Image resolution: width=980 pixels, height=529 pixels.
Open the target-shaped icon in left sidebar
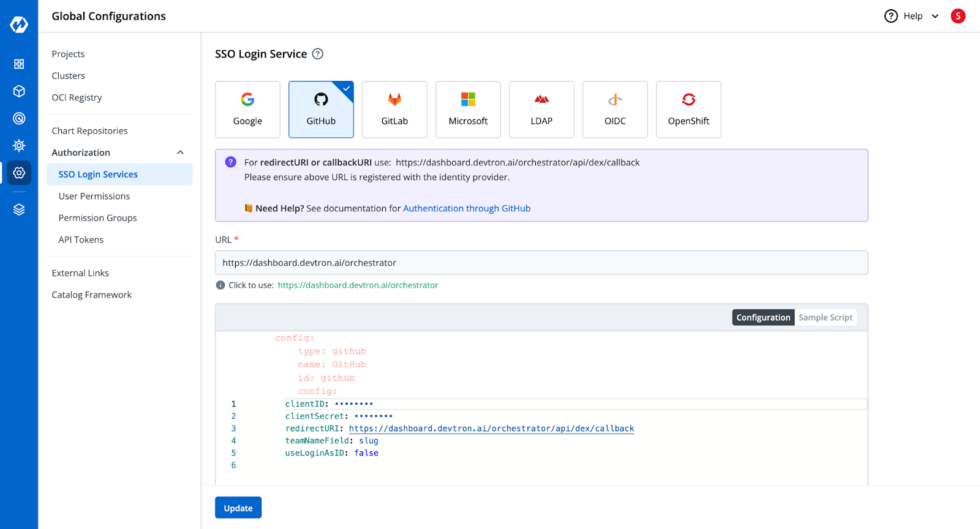coord(19,118)
